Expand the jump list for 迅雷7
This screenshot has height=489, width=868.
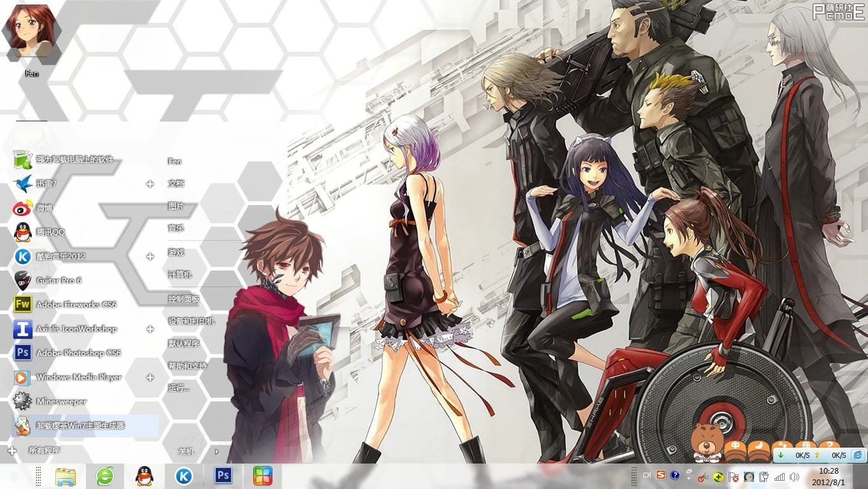(x=150, y=183)
